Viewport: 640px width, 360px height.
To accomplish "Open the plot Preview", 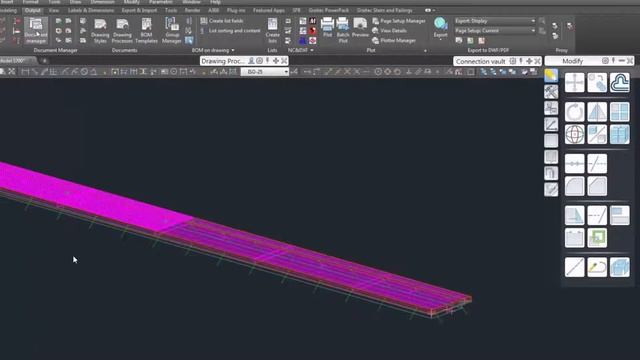I will pyautogui.click(x=360, y=28).
